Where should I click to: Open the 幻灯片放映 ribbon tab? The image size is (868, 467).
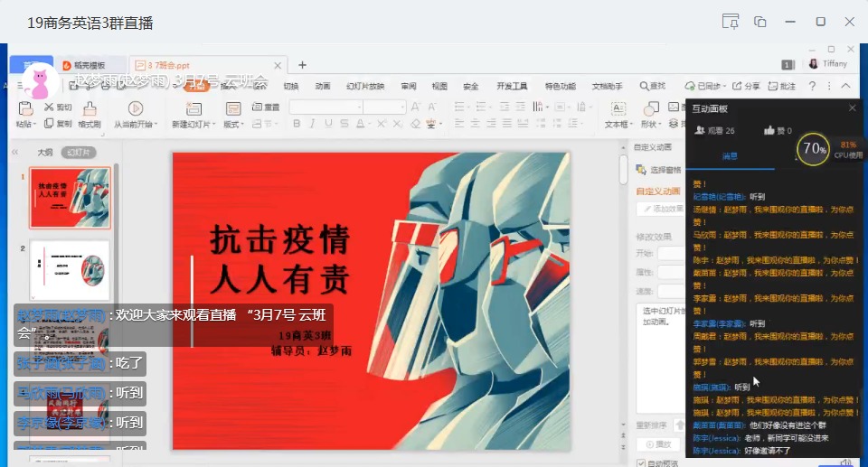click(364, 87)
